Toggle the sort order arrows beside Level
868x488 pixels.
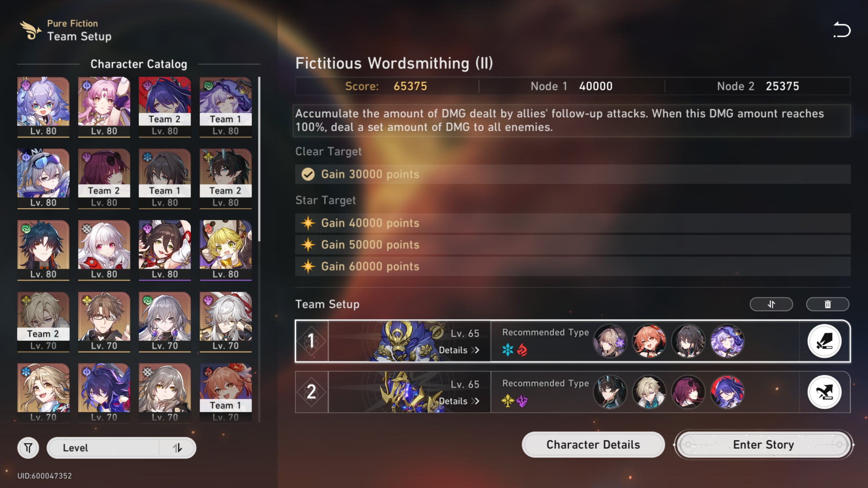point(177,448)
